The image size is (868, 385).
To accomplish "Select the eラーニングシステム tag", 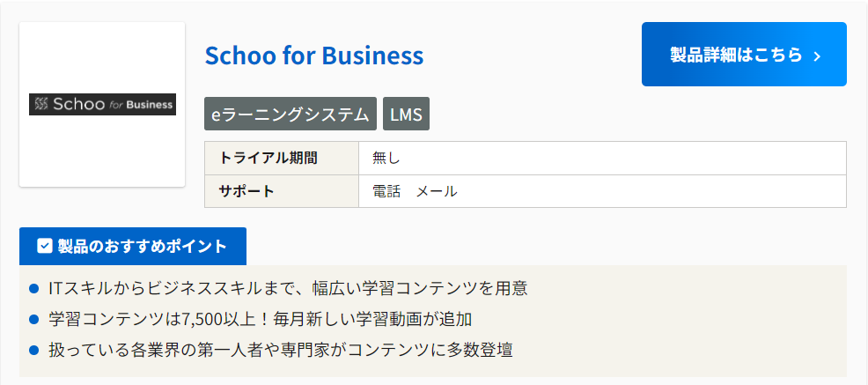I will (x=291, y=114).
